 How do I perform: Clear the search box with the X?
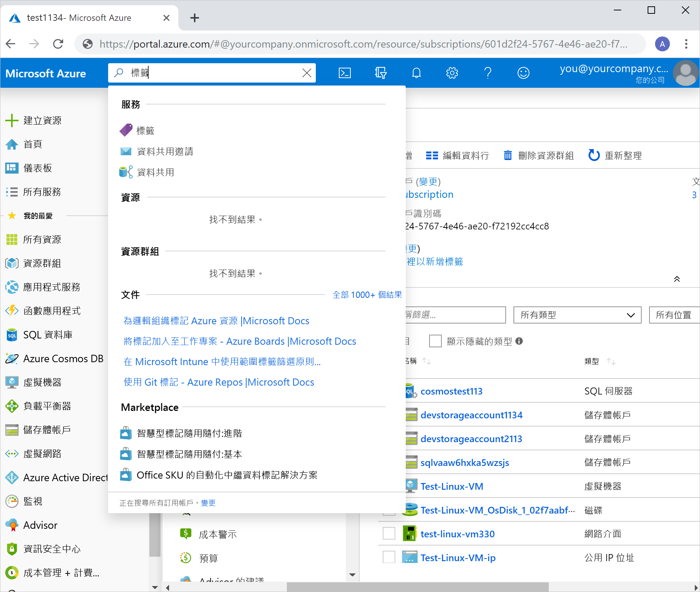point(307,73)
